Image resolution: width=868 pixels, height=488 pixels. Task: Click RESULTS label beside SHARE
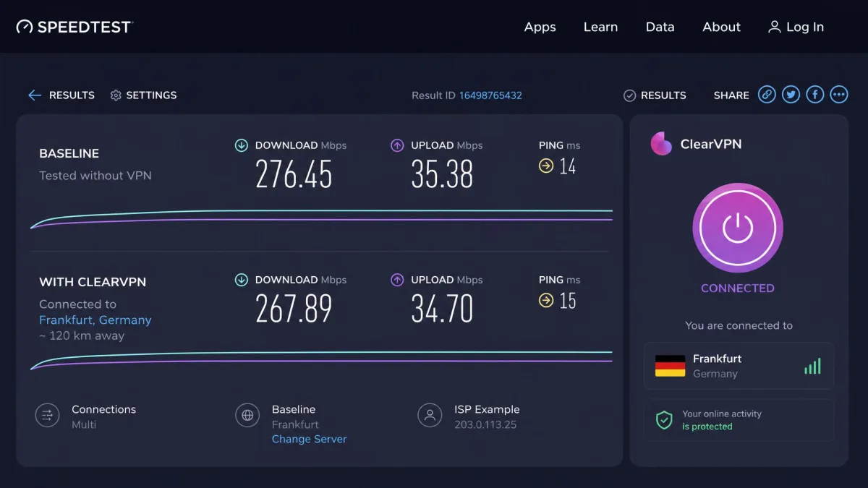click(x=663, y=95)
